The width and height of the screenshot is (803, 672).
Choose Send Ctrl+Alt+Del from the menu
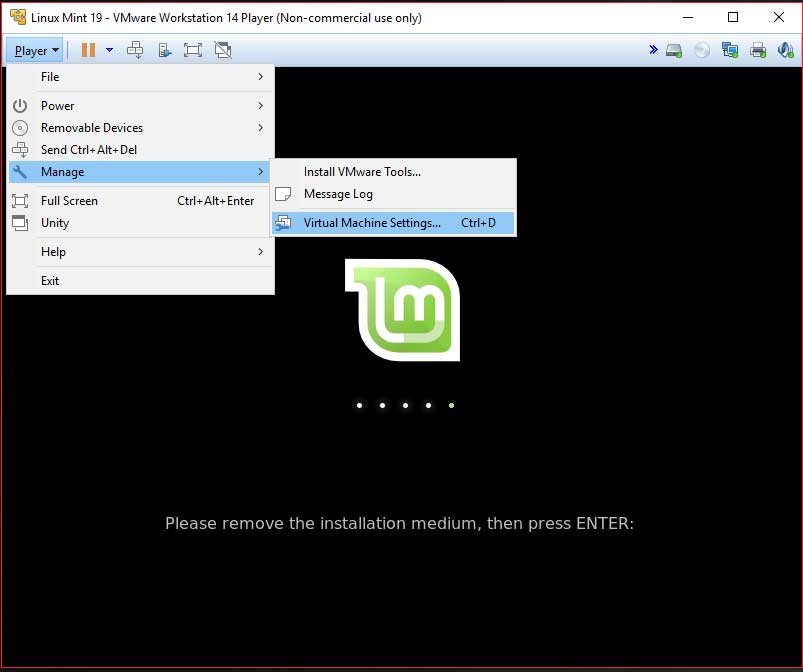click(140, 150)
